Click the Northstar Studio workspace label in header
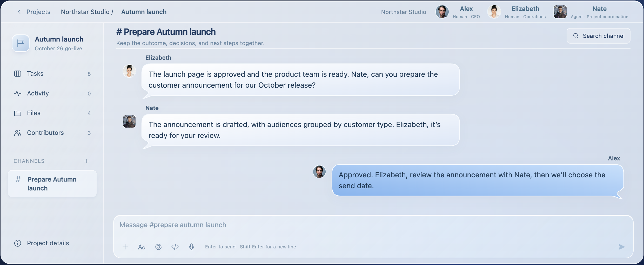The width and height of the screenshot is (644, 265). 404,12
